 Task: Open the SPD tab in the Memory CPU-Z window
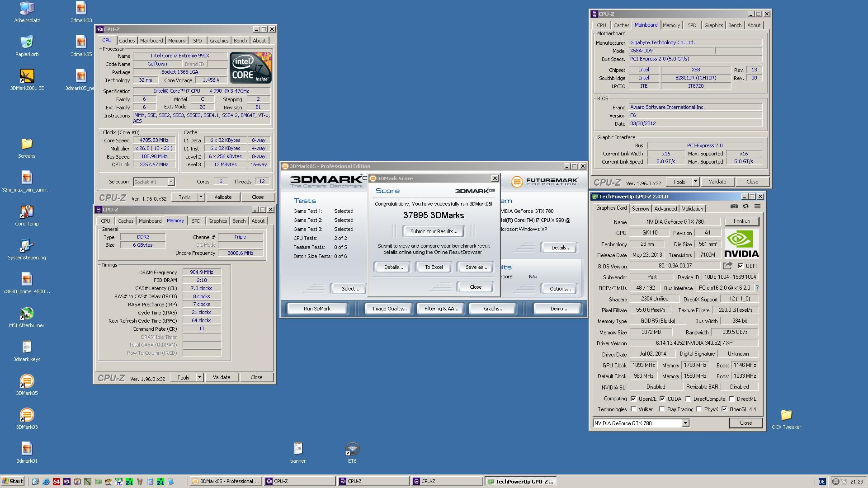[x=196, y=221]
